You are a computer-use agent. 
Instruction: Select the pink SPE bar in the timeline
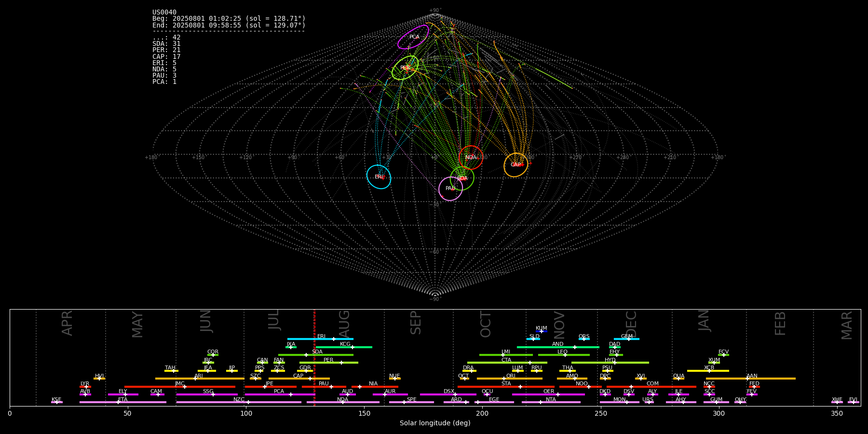[x=411, y=402]
